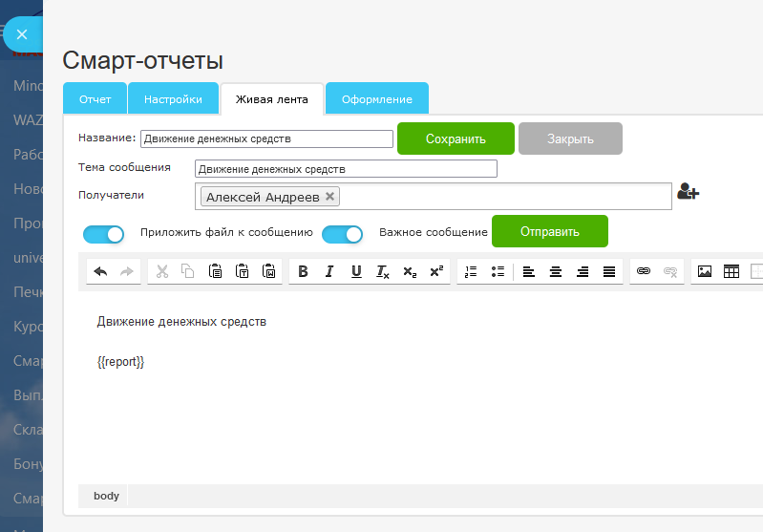Insert a table into the editor

pos(731,271)
